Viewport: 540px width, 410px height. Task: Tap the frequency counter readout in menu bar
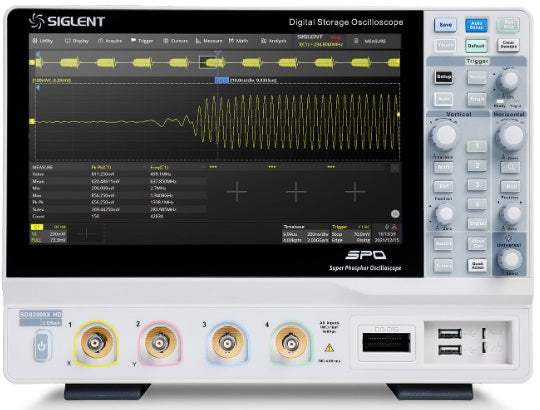point(320,45)
